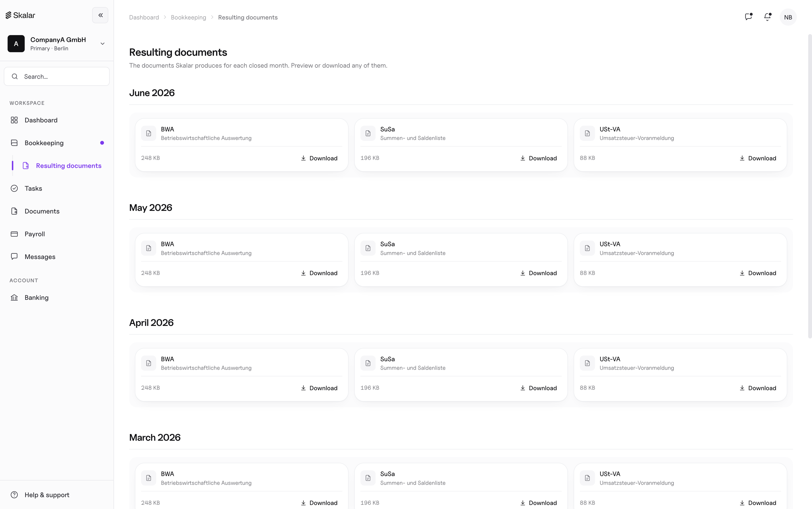This screenshot has width=812, height=509.
Task: Download the May 2026 USt-VA document
Action: click(757, 273)
